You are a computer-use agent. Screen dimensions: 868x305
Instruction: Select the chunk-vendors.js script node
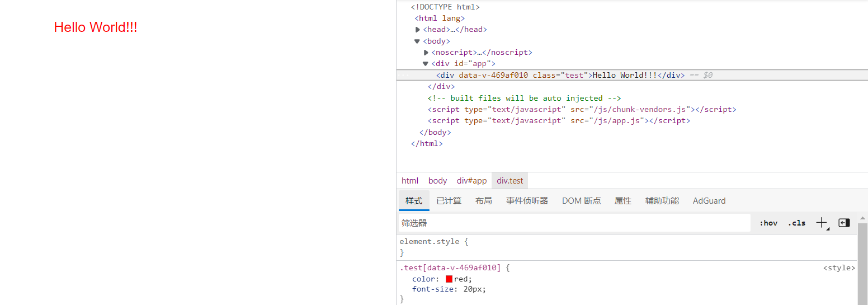582,110
